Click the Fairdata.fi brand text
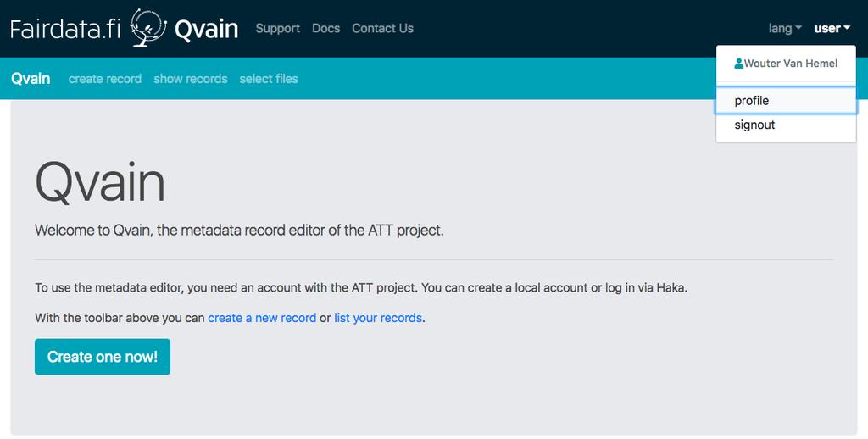Image resolution: width=868 pixels, height=439 pixels. (x=65, y=29)
